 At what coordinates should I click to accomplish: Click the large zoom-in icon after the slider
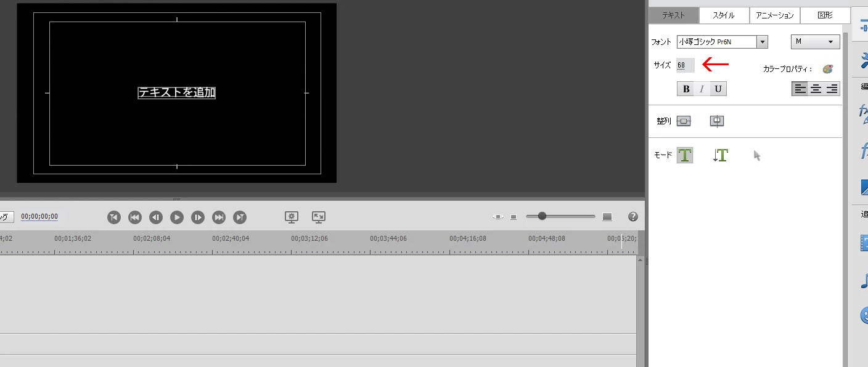pyautogui.click(x=607, y=217)
